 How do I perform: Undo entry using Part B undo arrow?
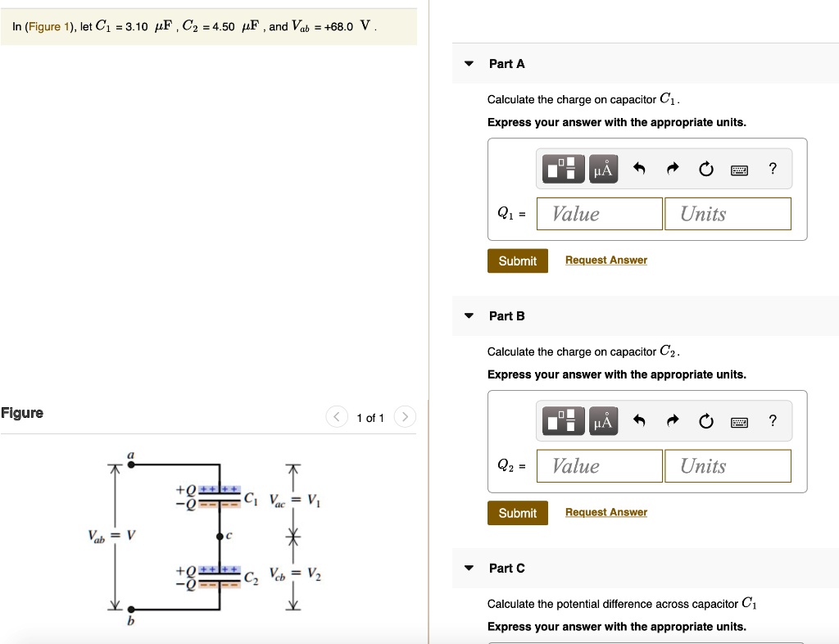coord(640,420)
